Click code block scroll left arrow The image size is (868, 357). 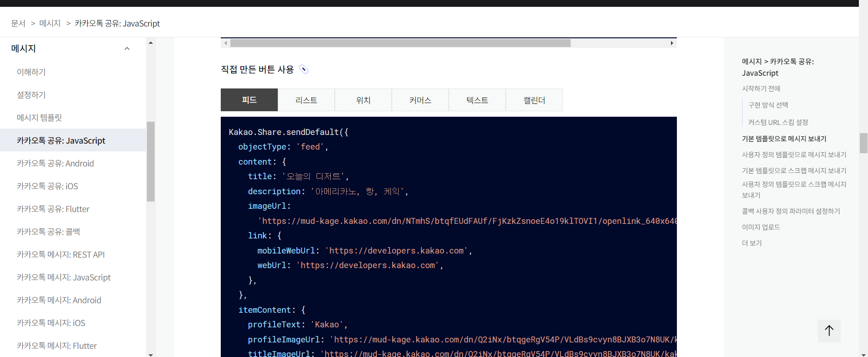tap(225, 43)
